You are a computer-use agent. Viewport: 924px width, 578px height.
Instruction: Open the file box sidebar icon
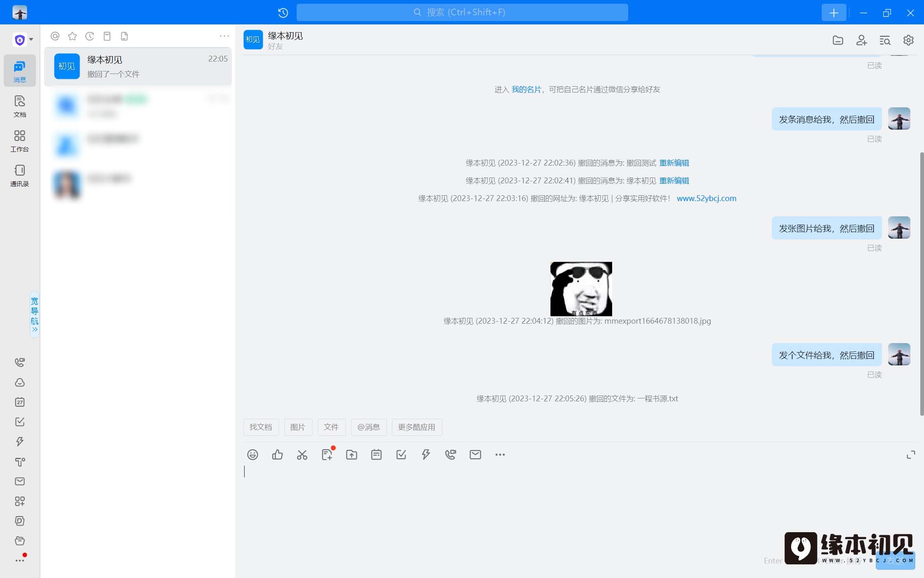pos(20,541)
